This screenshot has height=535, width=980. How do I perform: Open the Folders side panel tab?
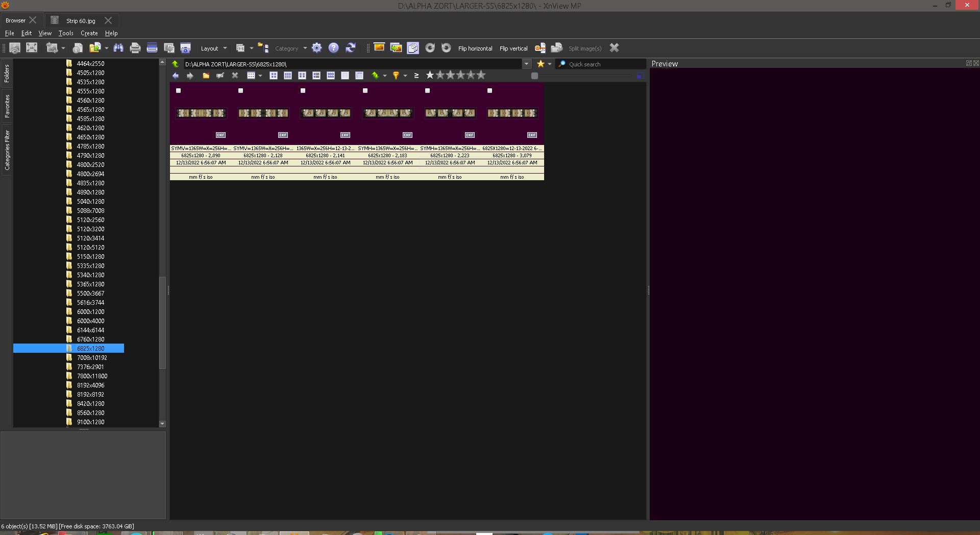[7, 74]
